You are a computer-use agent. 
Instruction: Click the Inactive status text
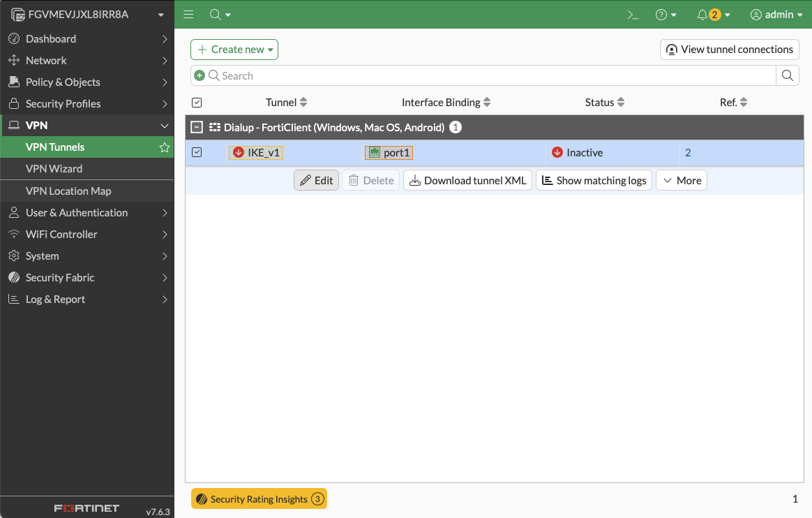[x=585, y=153]
